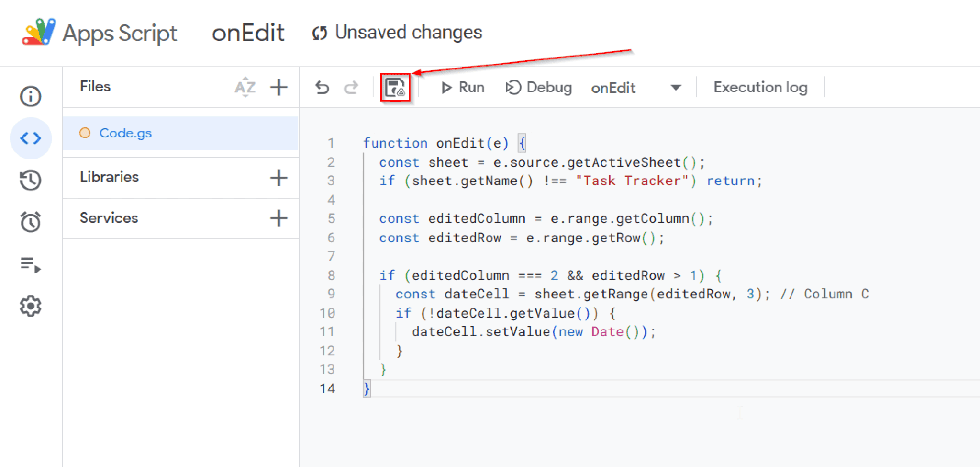Select the Editor code icon in sidebar
This screenshot has height=467, width=980.
31,138
